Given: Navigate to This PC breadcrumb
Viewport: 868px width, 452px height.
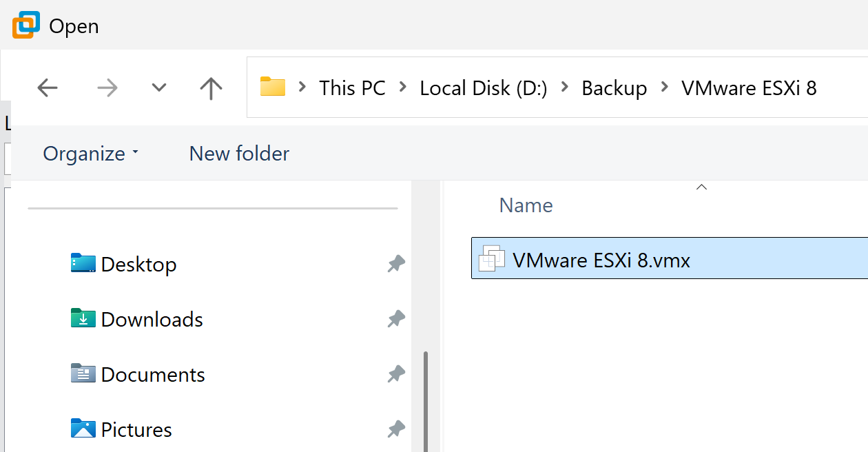Looking at the screenshot, I should pyautogui.click(x=352, y=88).
